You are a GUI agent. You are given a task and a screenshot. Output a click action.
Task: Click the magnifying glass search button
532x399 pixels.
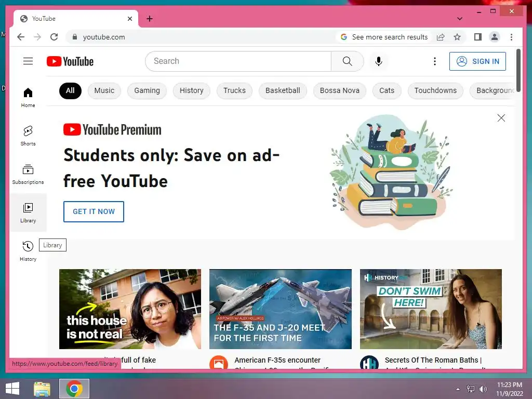pos(347,61)
